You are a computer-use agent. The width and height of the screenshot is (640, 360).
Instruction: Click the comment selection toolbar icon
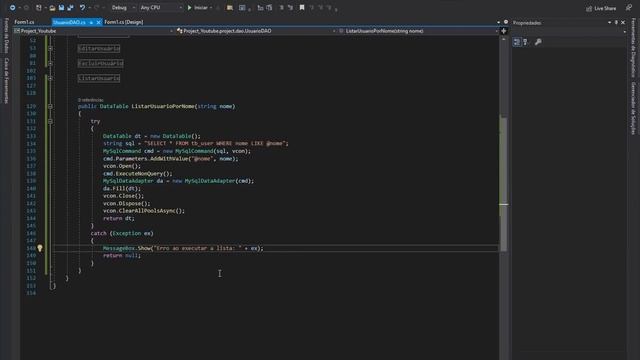282,8
